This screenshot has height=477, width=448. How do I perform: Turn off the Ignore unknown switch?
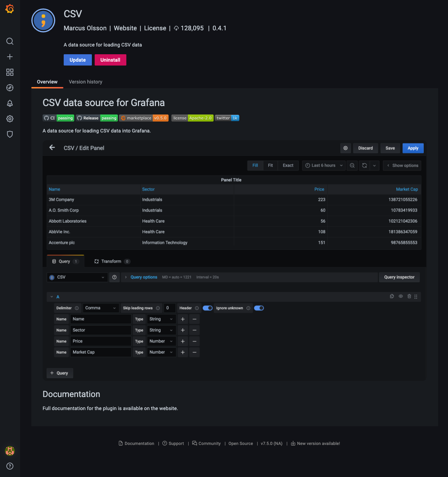point(259,308)
